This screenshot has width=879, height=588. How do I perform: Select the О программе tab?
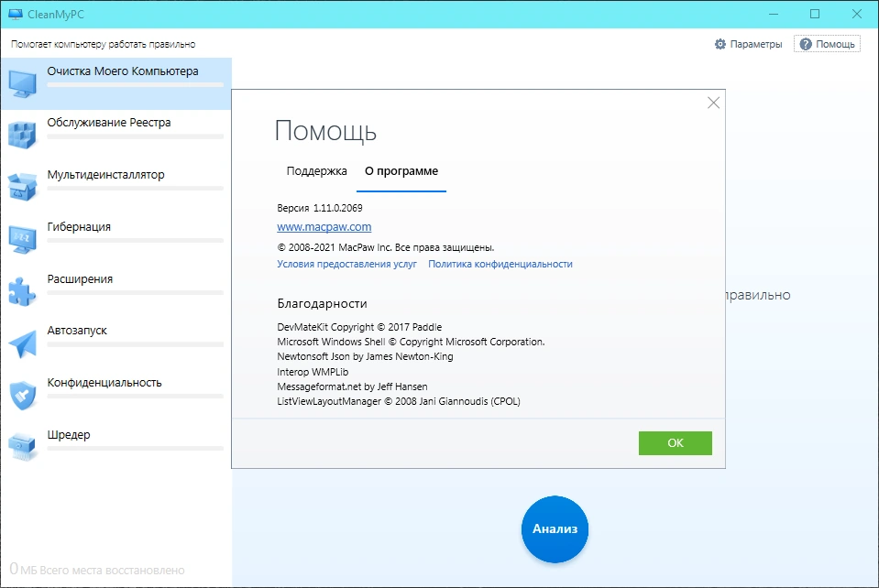(x=401, y=170)
